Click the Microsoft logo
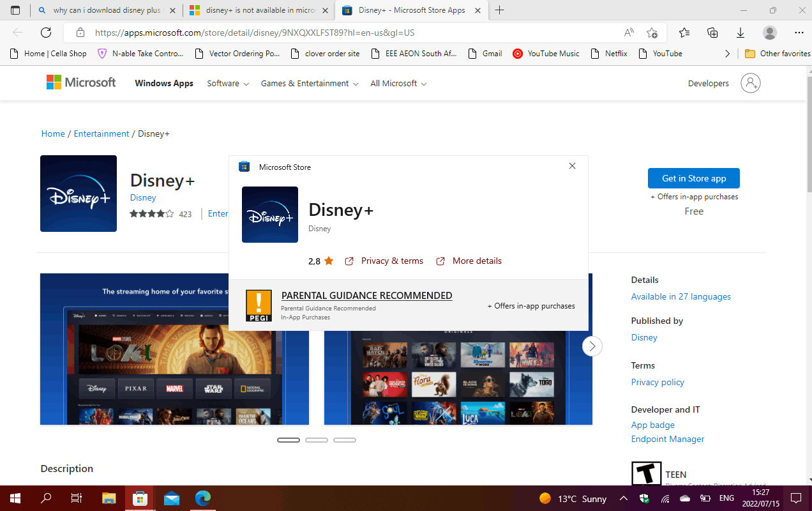The width and height of the screenshot is (812, 511). click(x=81, y=82)
